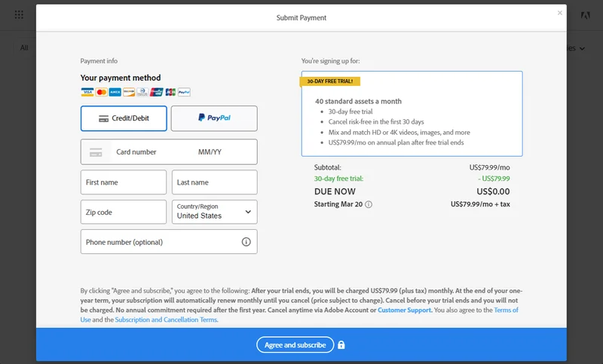Click into the First name field

tap(124, 182)
